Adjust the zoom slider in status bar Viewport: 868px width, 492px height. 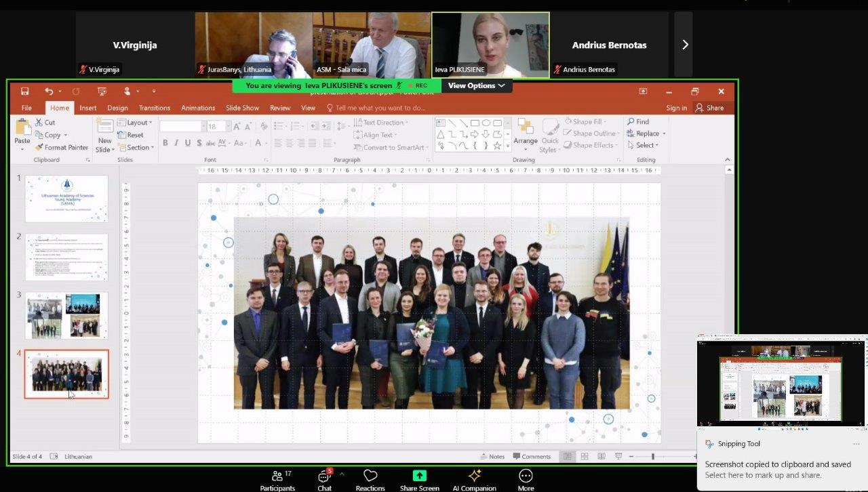click(653, 456)
